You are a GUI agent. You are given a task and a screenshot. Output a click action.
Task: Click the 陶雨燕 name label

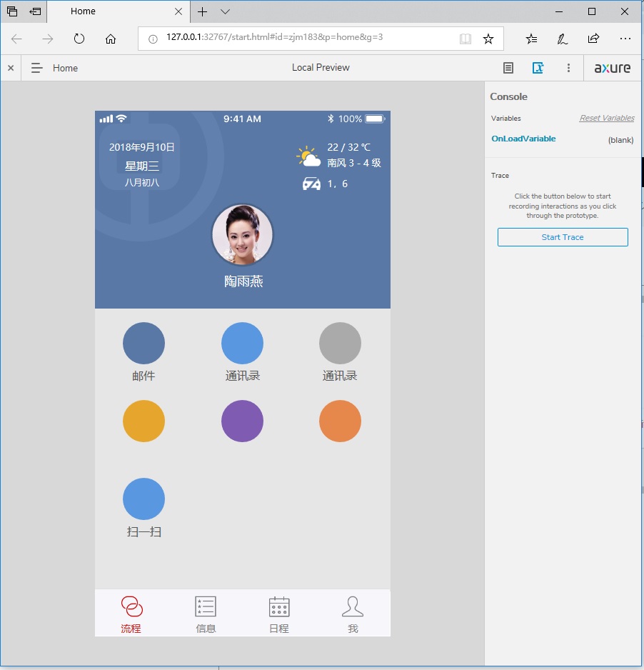click(243, 281)
